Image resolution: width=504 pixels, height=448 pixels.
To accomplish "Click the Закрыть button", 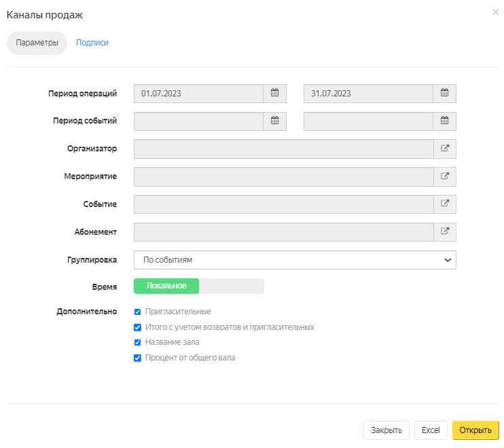I will click(x=386, y=430).
